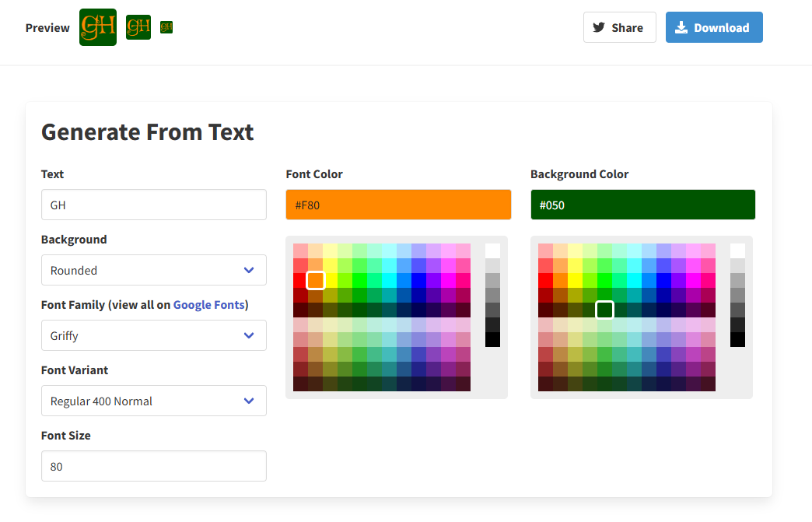The width and height of the screenshot is (812, 522).
Task: Select black in the Background Color grayscale column
Action: tap(737, 340)
